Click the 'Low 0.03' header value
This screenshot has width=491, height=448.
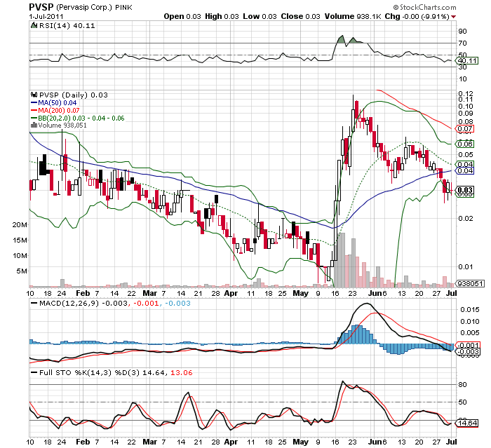tap(260, 16)
